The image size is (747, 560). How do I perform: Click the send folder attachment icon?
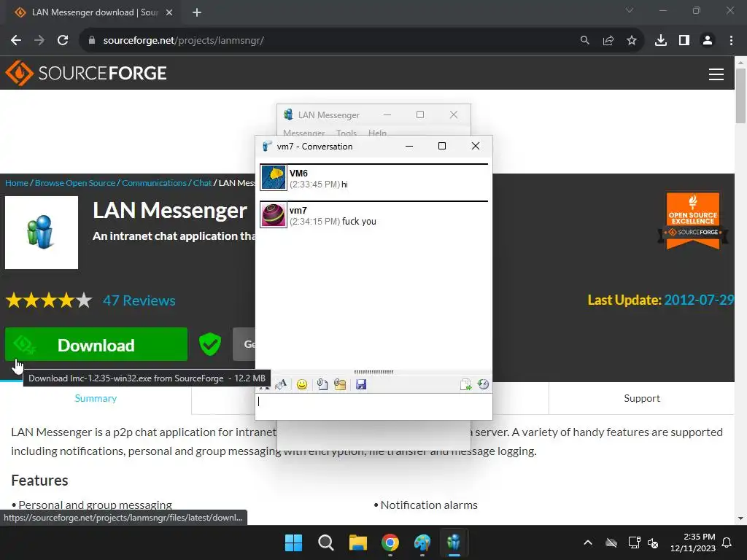coord(340,384)
